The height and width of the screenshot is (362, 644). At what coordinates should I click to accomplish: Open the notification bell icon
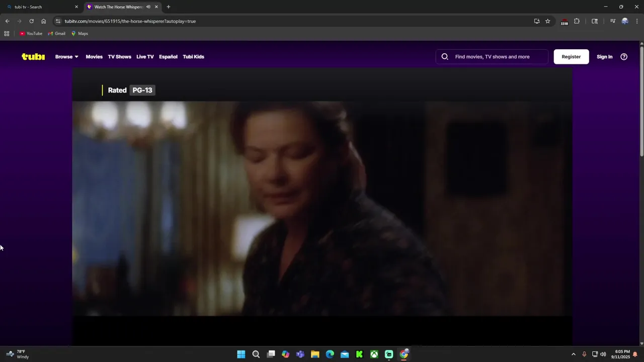coord(635,354)
